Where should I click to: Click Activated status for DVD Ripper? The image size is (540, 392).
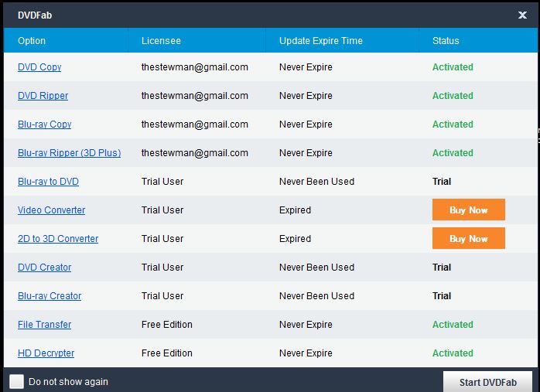[453, 96]
